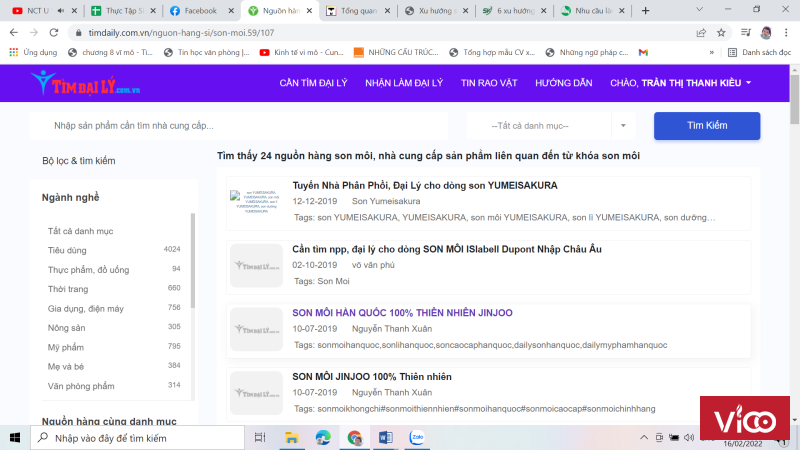
Task: Select the Mỹ phẩm category filter
Action: tap(66, 346)
